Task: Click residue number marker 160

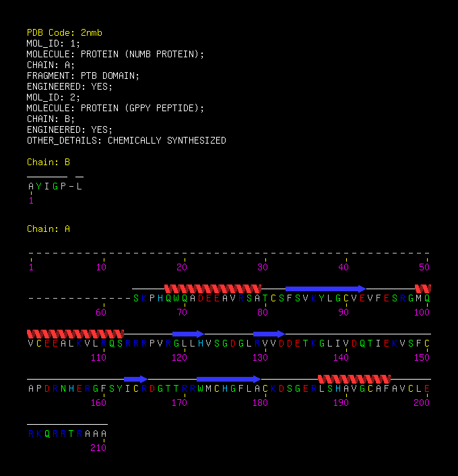Action: point(98,403)
